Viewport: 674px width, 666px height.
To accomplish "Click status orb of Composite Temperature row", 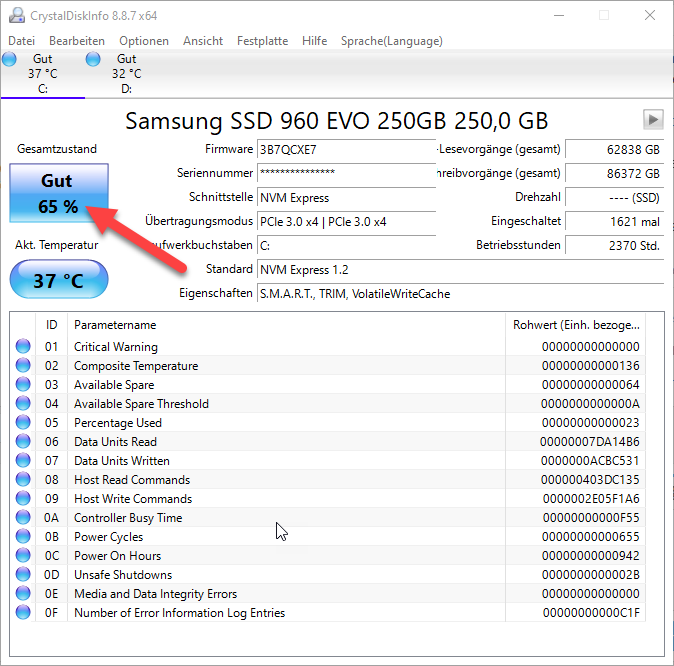I will tap(23, 365).
